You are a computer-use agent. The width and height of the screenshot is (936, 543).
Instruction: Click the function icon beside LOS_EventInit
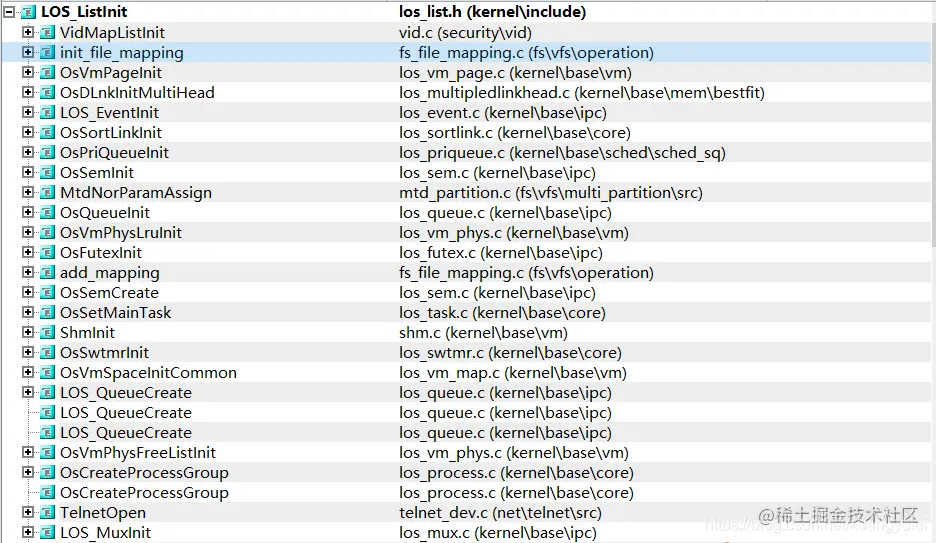point(47,112)
